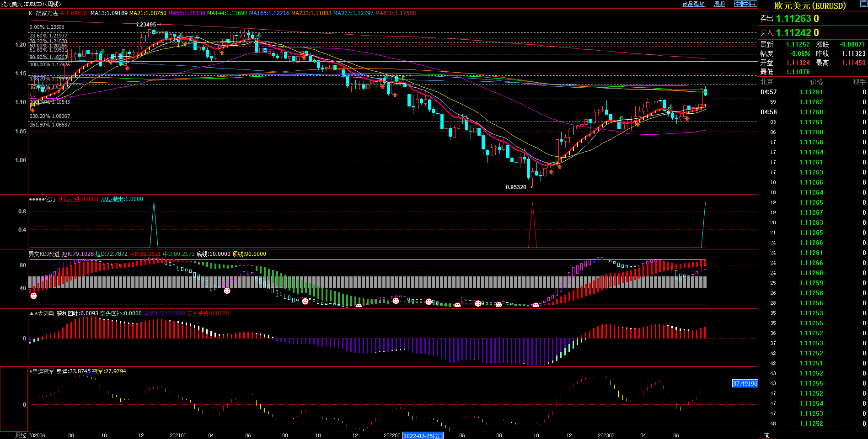868x439 pixels.
Task: Click the 周线 period label at bottom left
Action: [21, 435]
